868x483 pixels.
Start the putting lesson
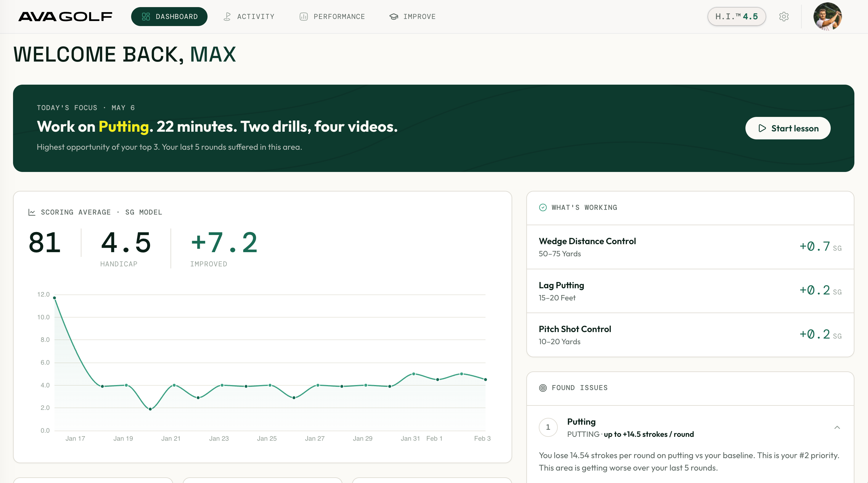(788, 128)
